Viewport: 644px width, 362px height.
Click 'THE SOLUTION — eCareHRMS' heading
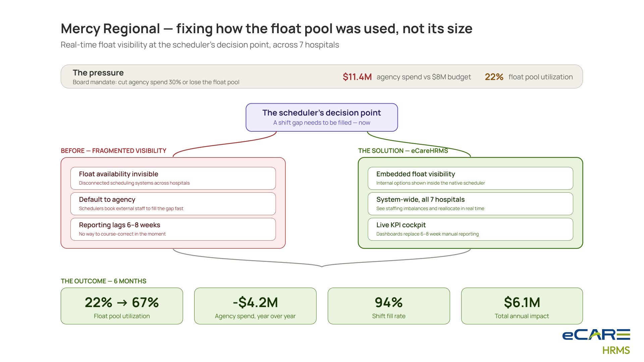[x=403, y=151]
